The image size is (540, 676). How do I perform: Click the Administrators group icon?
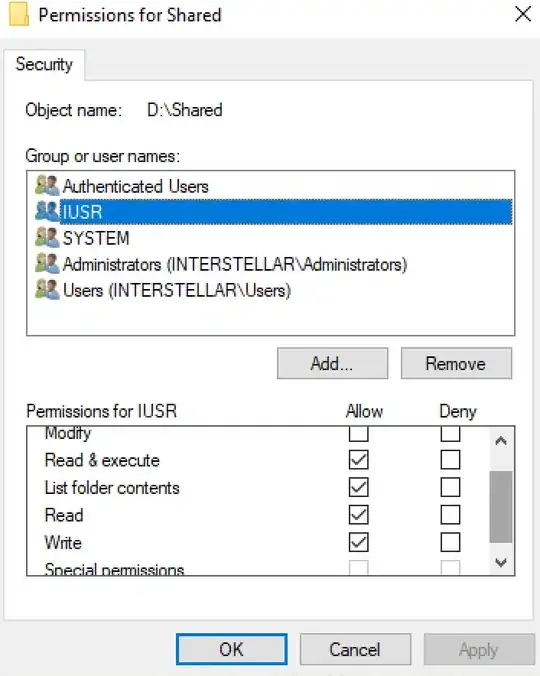tap(47, 264)
